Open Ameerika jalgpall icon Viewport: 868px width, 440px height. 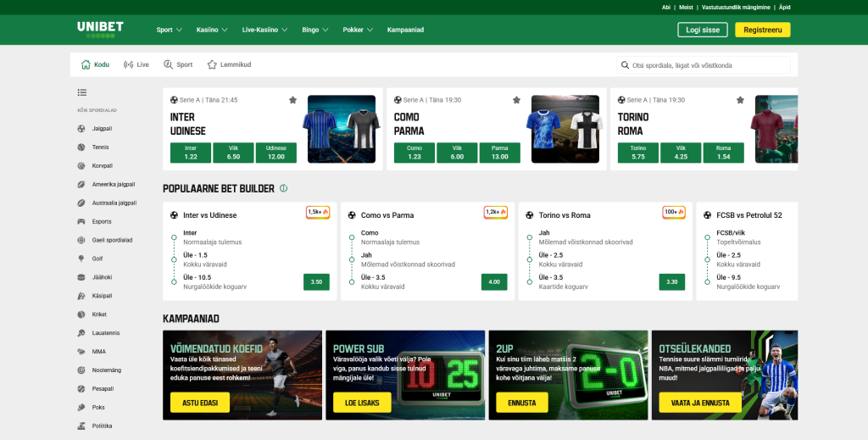click(x=81, y=184)
